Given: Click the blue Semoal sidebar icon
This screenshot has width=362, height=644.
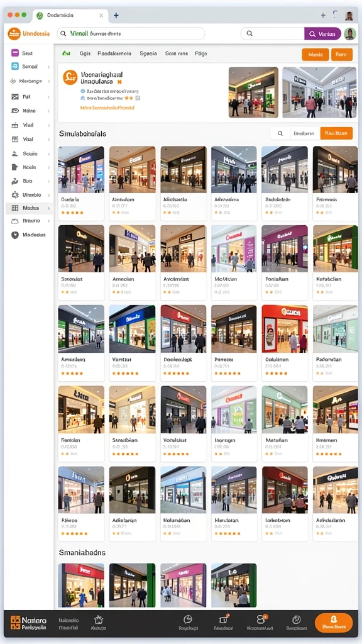Looking at the screenshot, I should (15, 66).
